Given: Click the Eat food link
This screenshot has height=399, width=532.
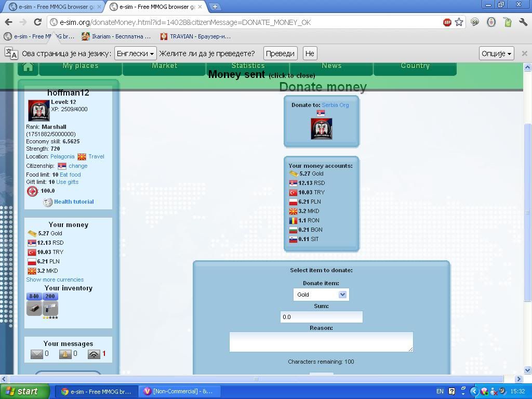Looking at the screenshot, I should tap(70, 175).
